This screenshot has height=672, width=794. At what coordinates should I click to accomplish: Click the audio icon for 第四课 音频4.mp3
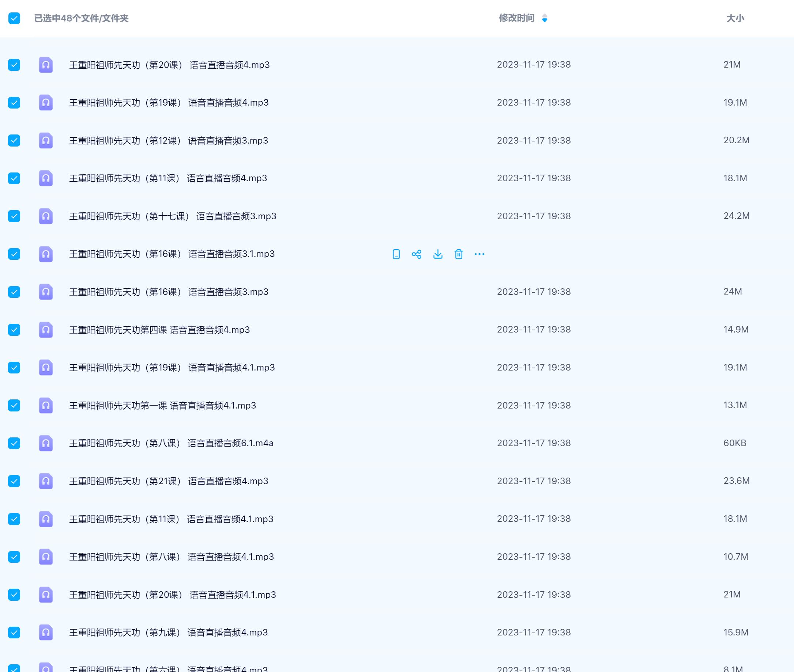point(46,330)
